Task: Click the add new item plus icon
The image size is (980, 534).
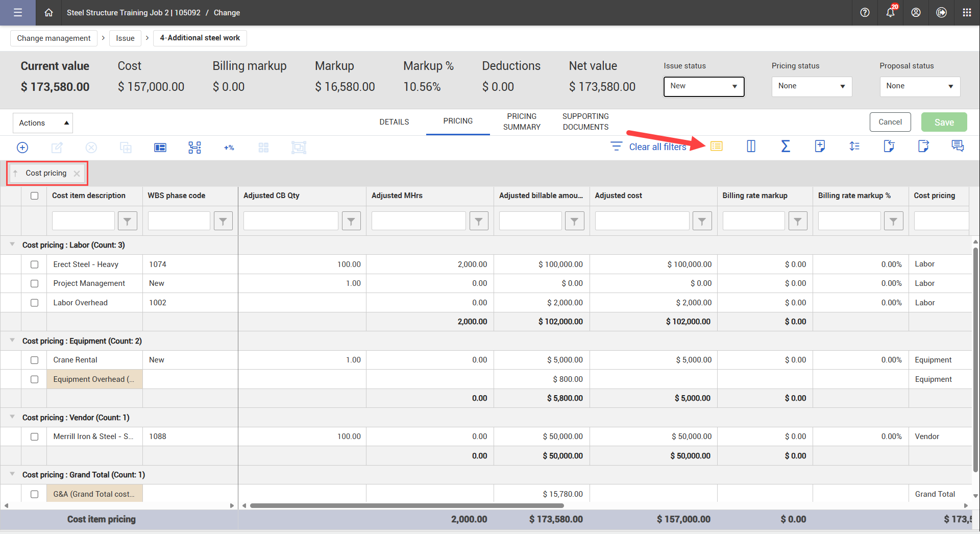Action: [x=22, y=148]
